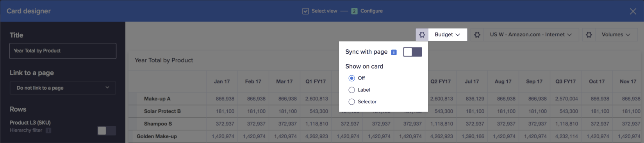This screenshot has height=143, width=644.
Task: Click the Q2 FY17 column header
Action: tap(441, 81)
